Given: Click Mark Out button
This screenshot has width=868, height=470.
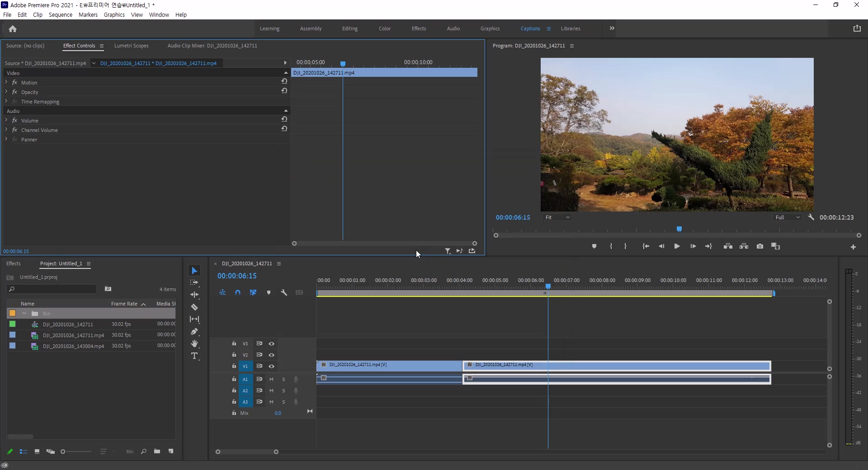Looking at the screenshot, I should point(626,246).
